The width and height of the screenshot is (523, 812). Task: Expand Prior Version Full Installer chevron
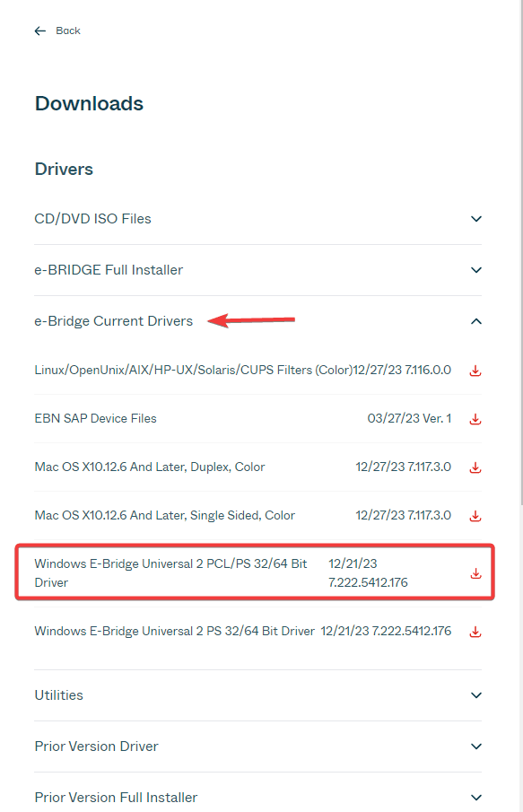(475, 798)
